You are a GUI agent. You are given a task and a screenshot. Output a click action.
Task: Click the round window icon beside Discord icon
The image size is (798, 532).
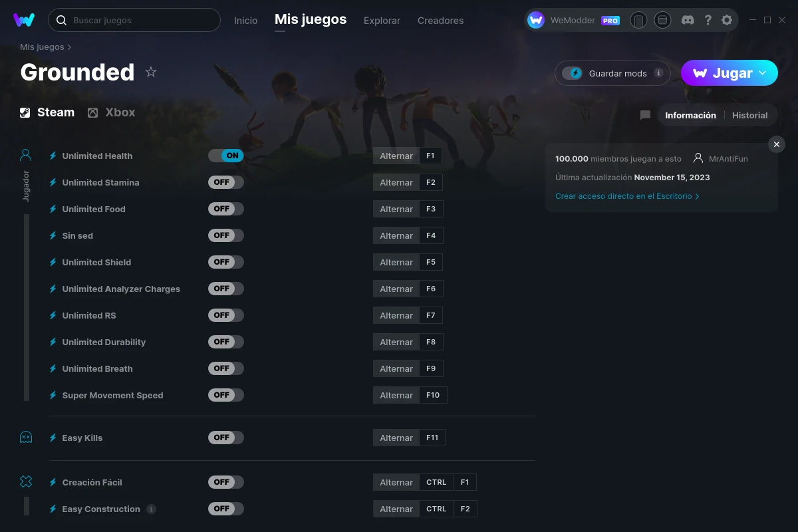click(x=662, y=21)
